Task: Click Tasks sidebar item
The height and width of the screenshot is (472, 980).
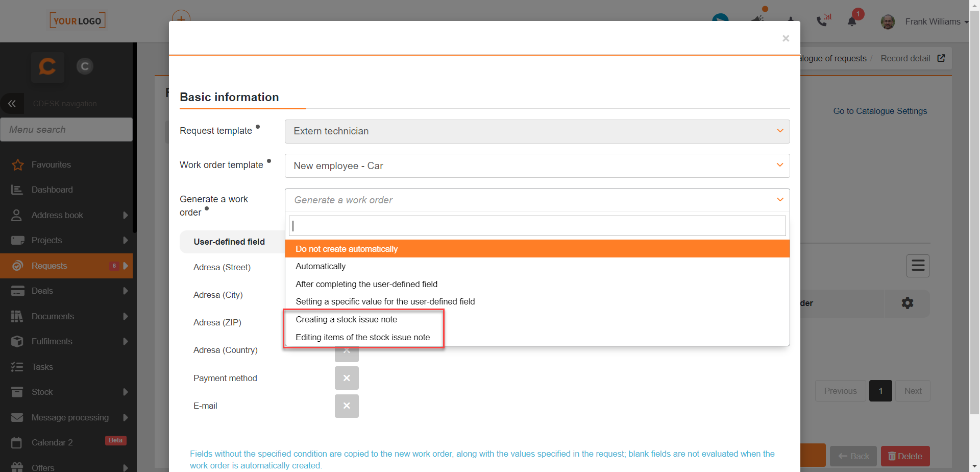Action: coord(66,367)
